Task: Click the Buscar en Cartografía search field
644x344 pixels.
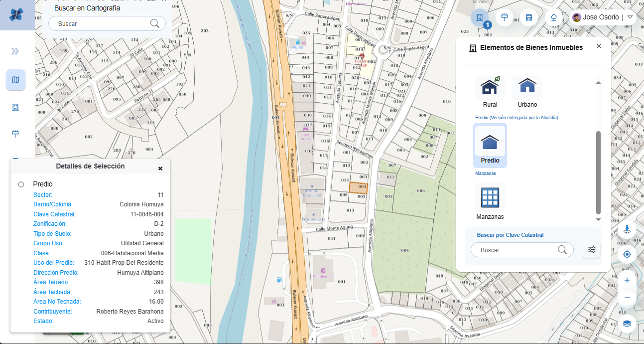Action: tap(102, 23)
